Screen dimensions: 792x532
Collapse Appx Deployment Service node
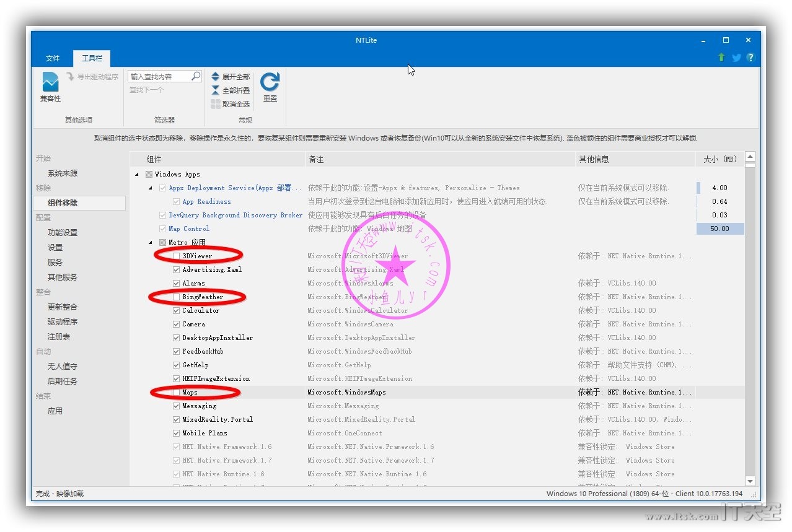click(x=151, y=188)
